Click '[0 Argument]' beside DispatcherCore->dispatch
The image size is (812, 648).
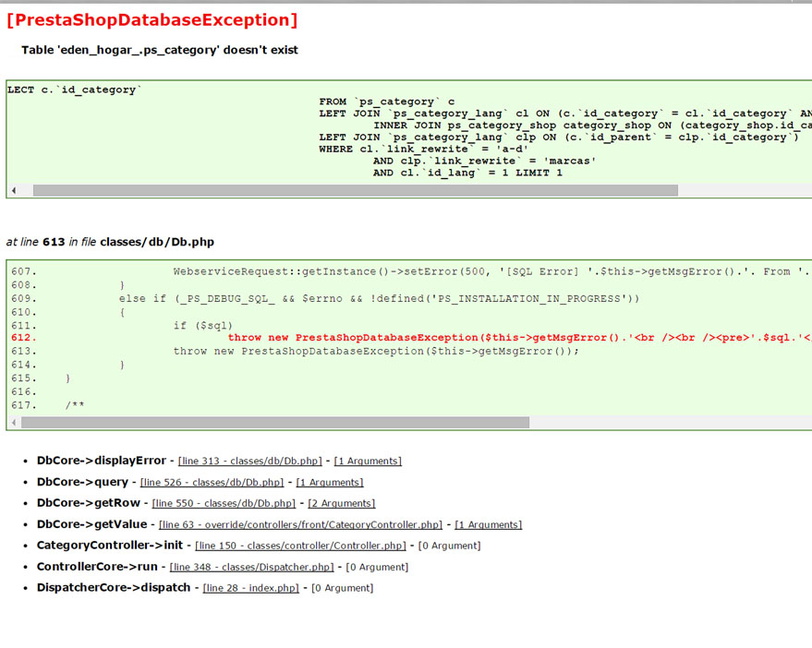pyautogui.click(x=343, y=589)
